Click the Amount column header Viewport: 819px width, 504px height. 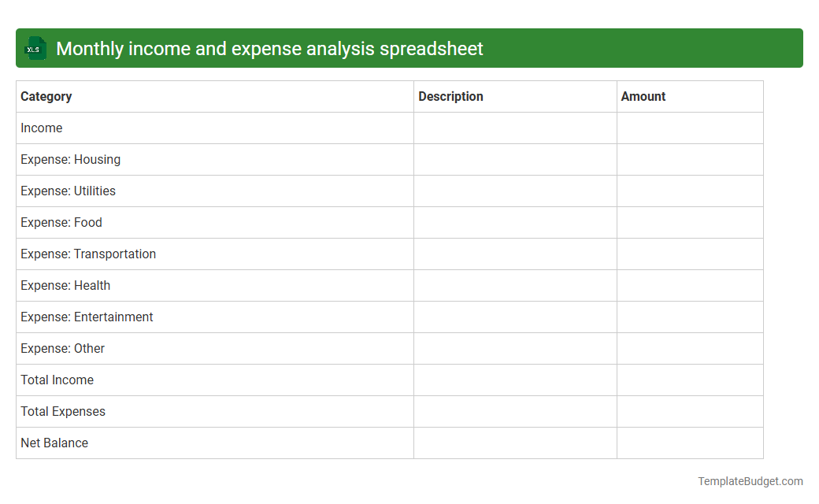click(643, 96)
